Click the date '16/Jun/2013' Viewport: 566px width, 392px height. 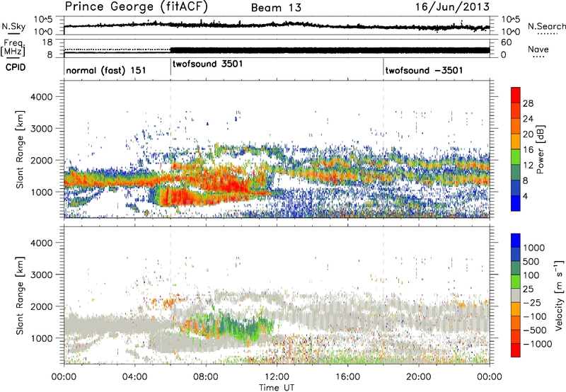(x=452, y=7)
